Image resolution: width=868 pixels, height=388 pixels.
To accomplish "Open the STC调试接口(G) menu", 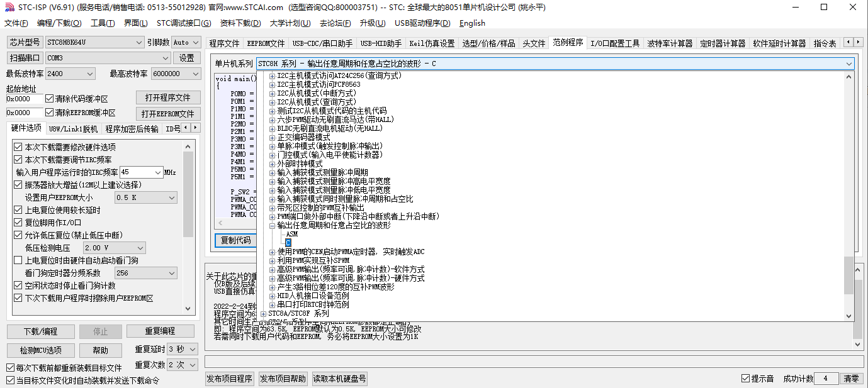I will 183,23.
